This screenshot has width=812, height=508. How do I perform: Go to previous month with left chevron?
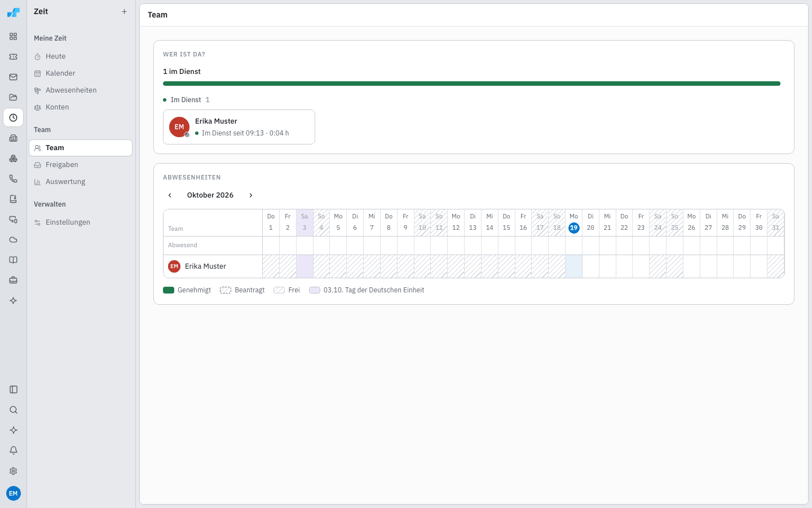170,195
